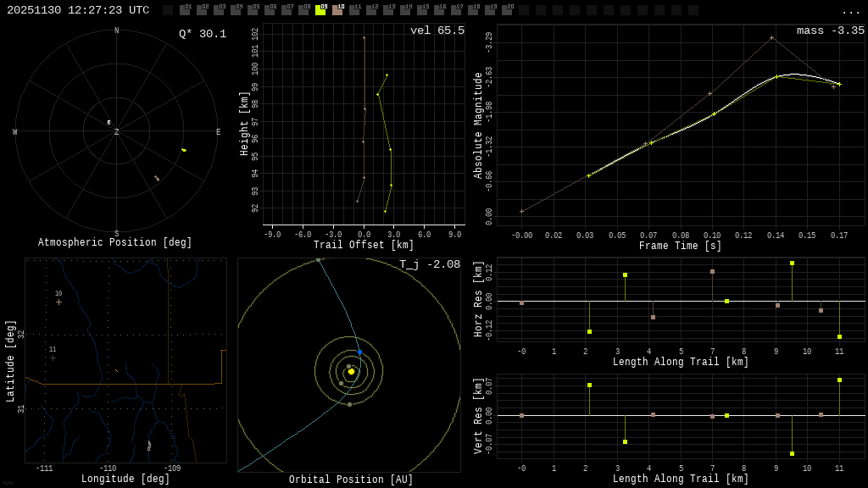Toggle the tan station 10 box
This screenshot has height=488, width=868.
(337, 10)
